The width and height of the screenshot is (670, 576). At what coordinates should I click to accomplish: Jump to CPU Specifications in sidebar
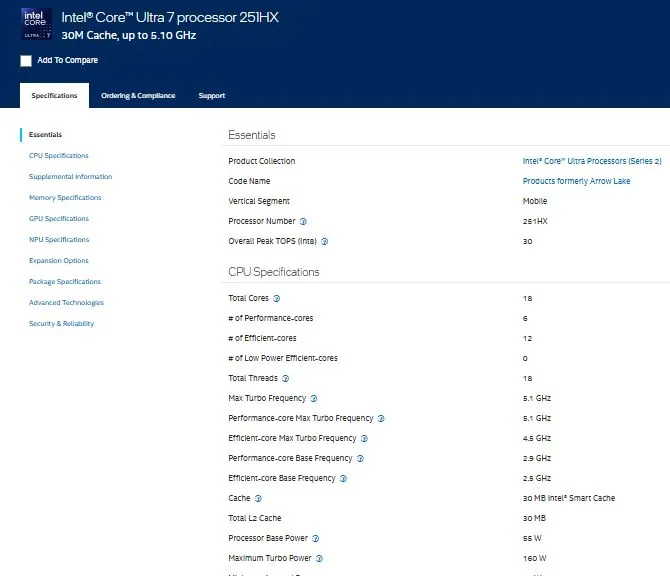59,156
